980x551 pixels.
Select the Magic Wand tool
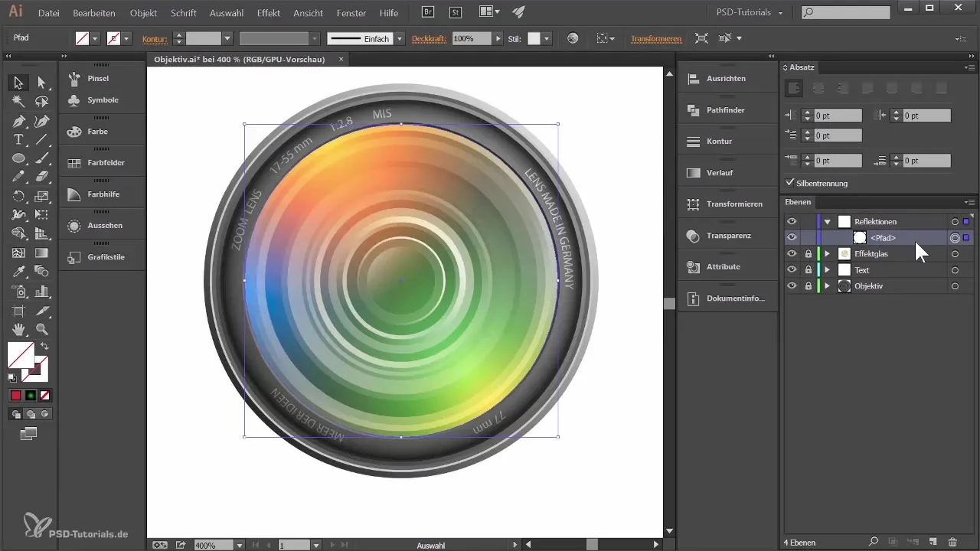pyautogui.click(x=18, y=101)
